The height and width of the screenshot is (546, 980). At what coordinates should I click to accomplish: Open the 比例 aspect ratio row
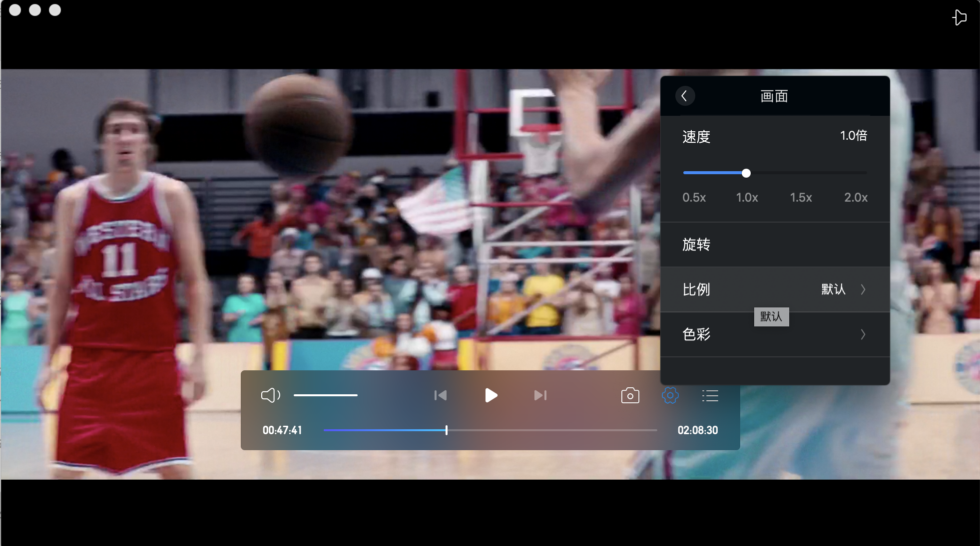coord(775,289)
